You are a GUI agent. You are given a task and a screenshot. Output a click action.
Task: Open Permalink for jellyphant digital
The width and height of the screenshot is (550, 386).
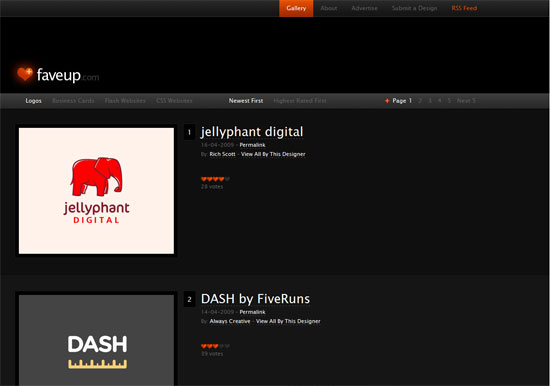(253, 145)
